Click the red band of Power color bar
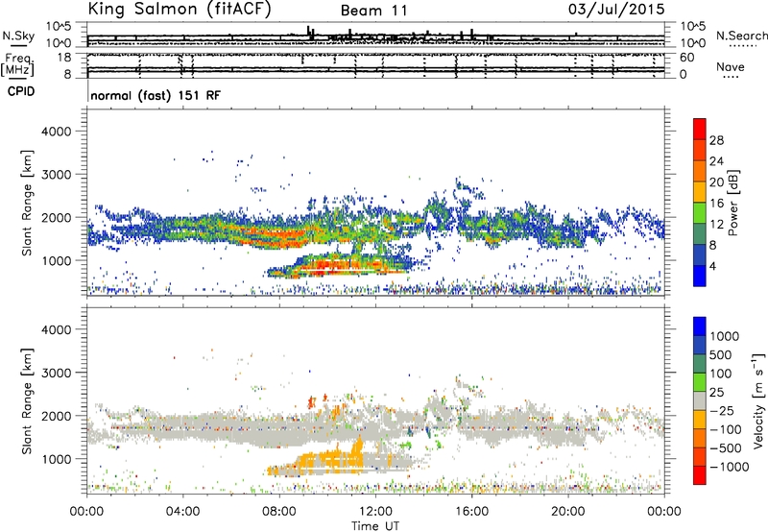 (700, 129)
